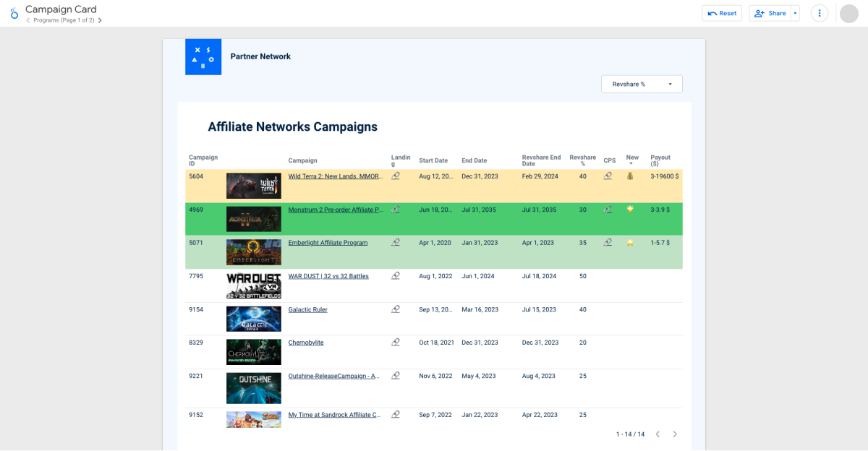Go to next page of programs
This screenshot has width=868, height=451.
(100, 20)
